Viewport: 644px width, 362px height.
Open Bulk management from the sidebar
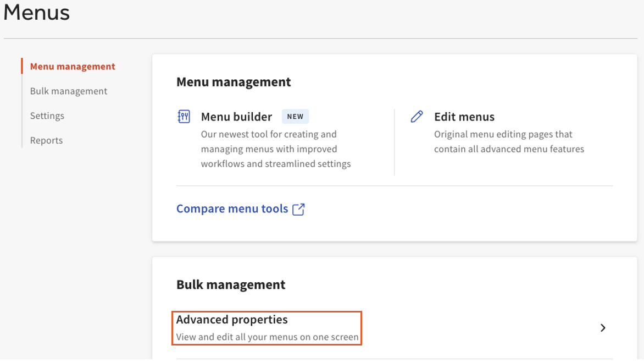click(69, 91)
